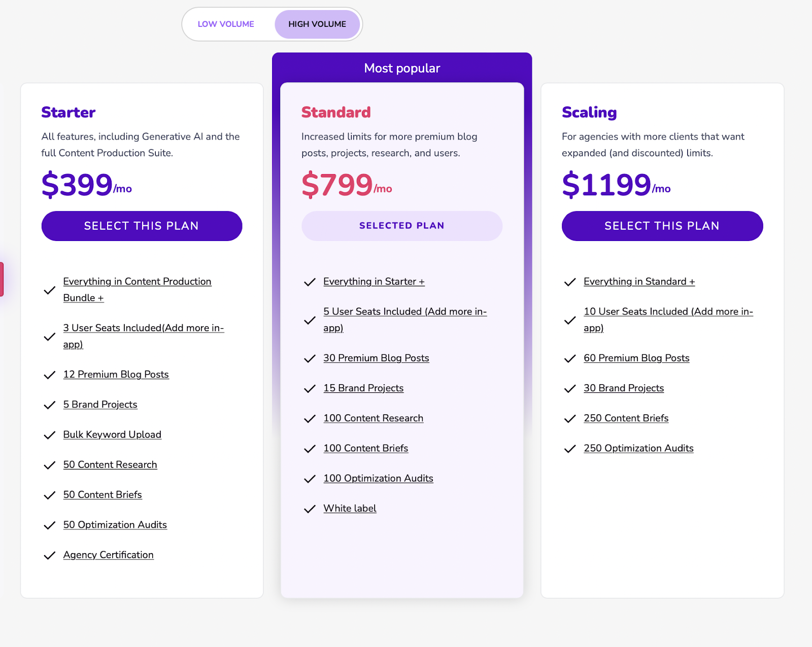The image size is (812, 647).
Task: Open Everything in Content Production Bundle link
Action: pos(137,289)
